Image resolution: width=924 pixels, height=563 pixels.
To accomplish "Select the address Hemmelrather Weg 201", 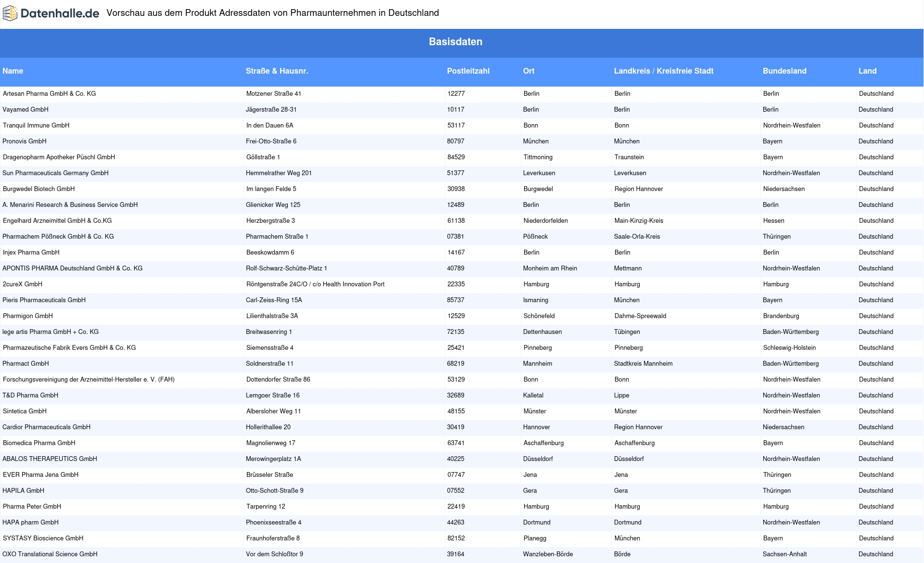I will click(279, 173).
